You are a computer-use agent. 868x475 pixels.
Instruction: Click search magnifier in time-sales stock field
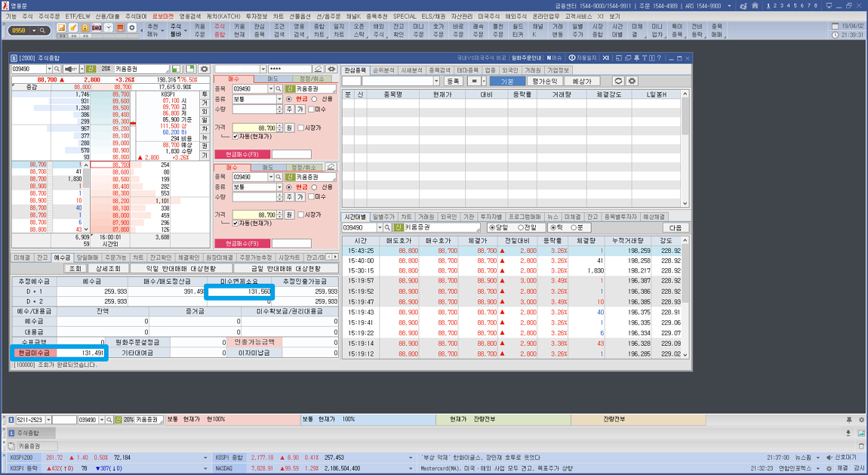[x=387, y=227]
